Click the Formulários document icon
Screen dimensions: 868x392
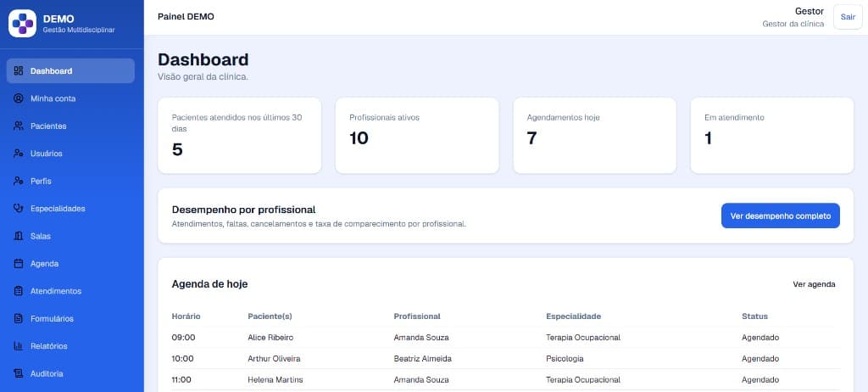[19, 319]
